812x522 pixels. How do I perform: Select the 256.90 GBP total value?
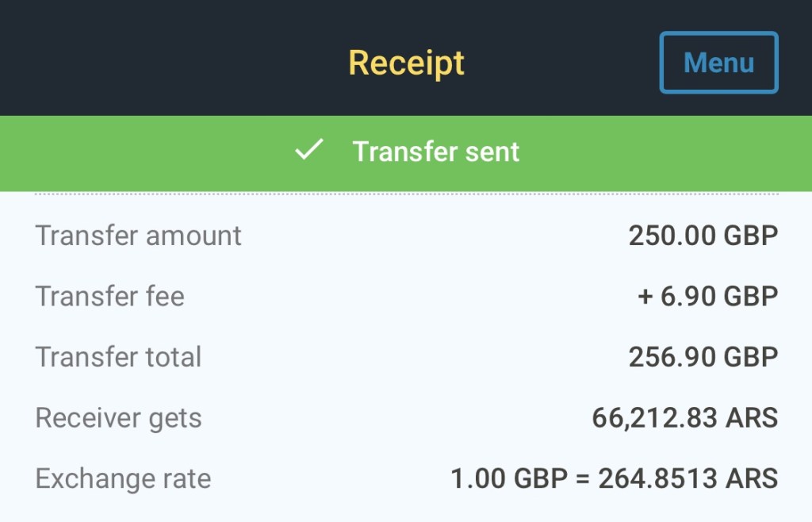click(703, 357)
